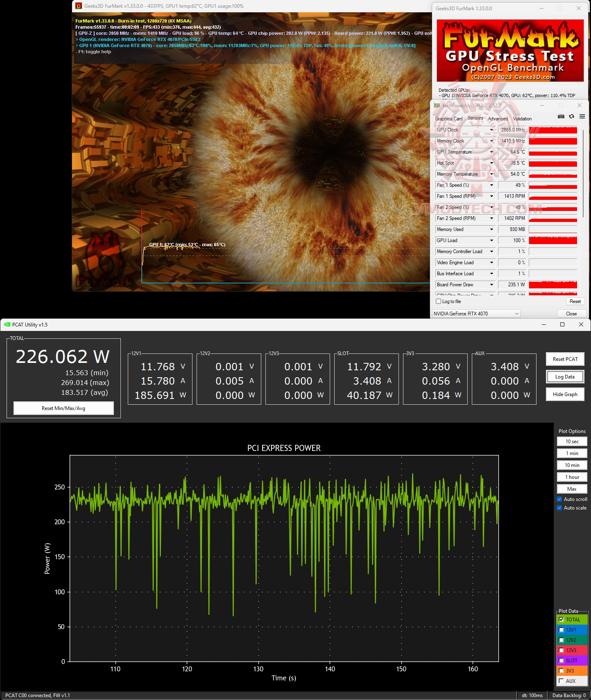This screenshot has height=700, width=591.
Task: Enable the 12V2 plot data checkbox
Action: pyautogui.click(x=562, y=640)
